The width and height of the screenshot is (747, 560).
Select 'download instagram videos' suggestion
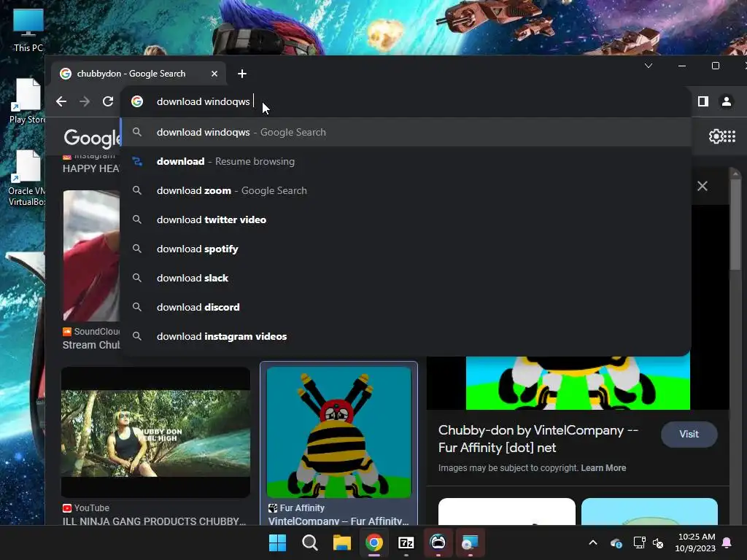pos(406,336)
